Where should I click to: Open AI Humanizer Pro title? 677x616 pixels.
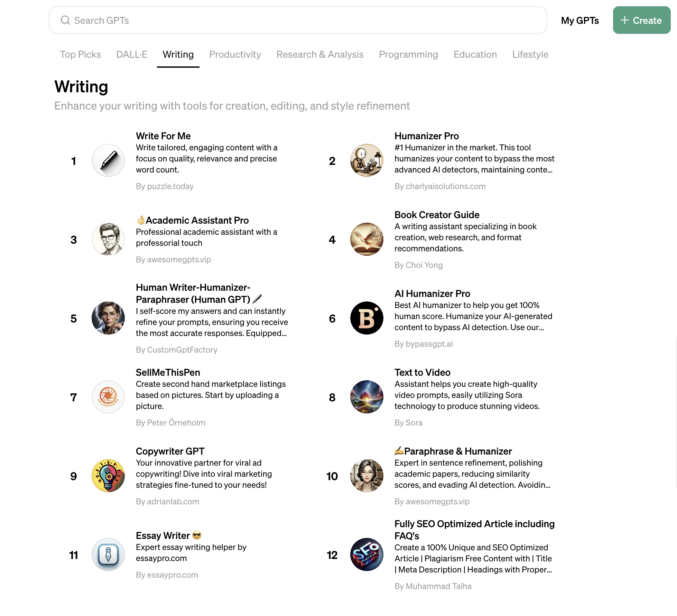pyautogui.click(x=432, y=294)
